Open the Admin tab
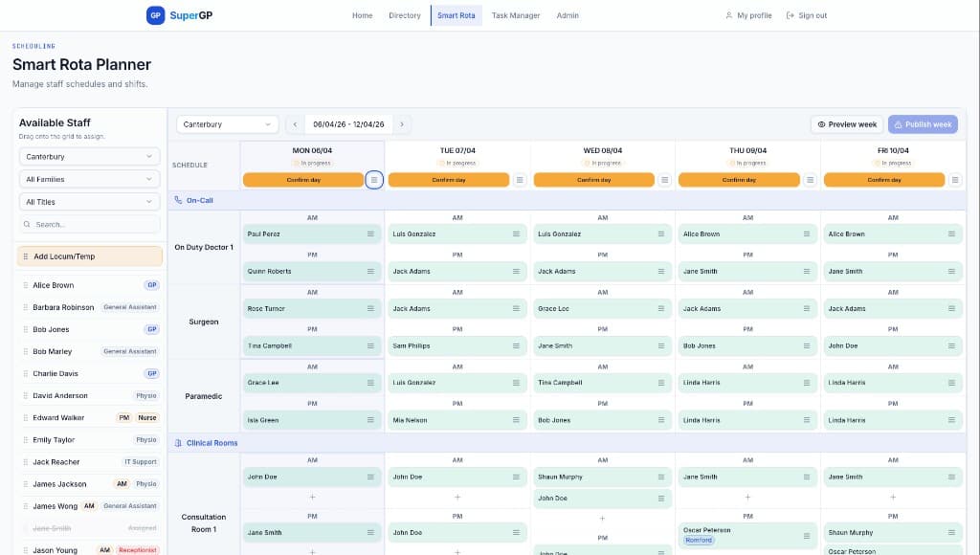The image size is (980, 555). click(x=568, y=15)
